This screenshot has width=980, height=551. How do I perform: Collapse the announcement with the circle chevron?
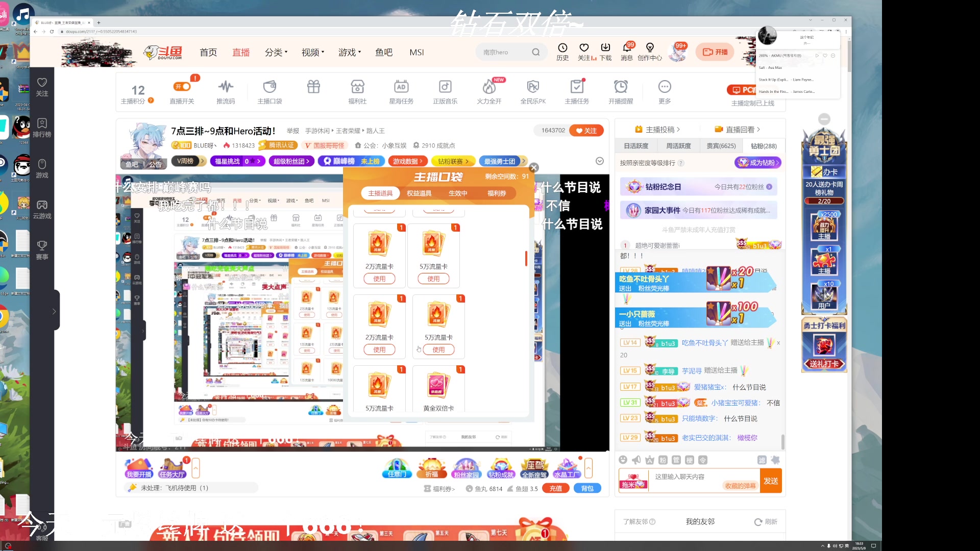[x=599, y=161]
